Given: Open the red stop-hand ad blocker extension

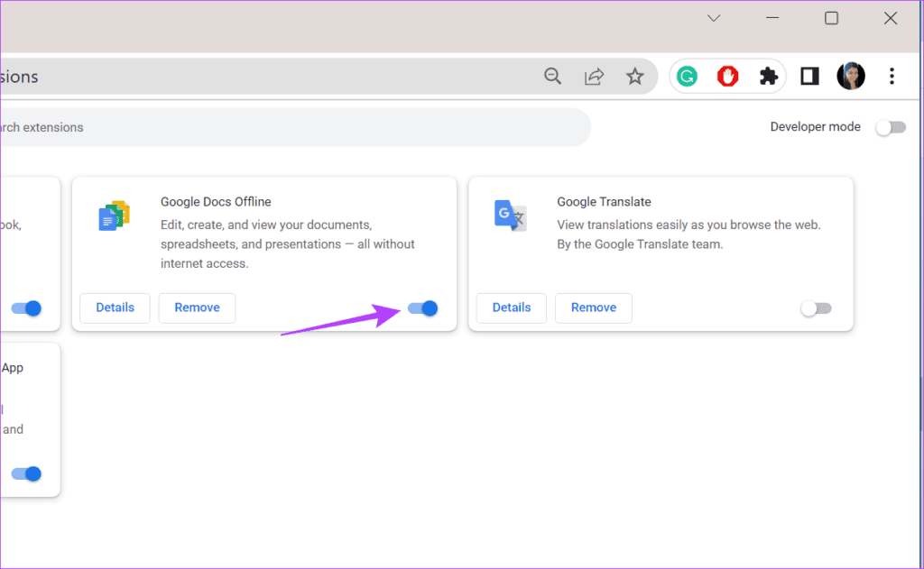Looking at the screenshot, I should tap(728, 77).
